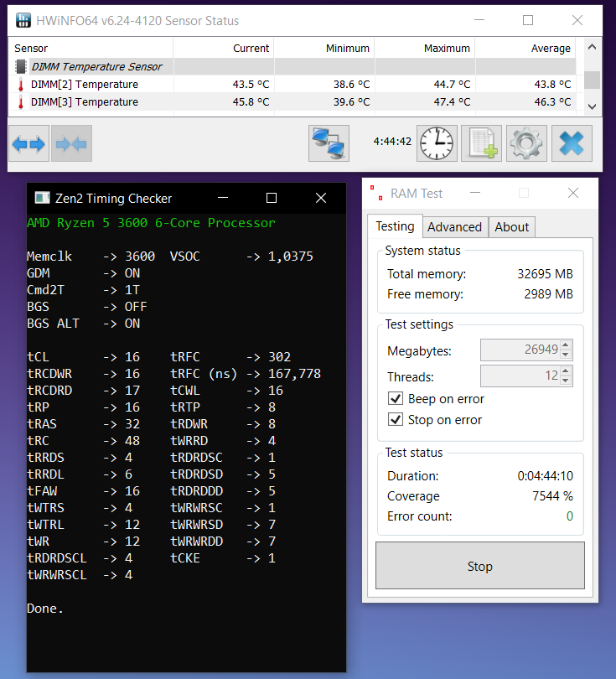The height and width of the screenshot is (679, 616).
Task: Select the DIMM[3] Temperature row
Action: click(292, 102)
